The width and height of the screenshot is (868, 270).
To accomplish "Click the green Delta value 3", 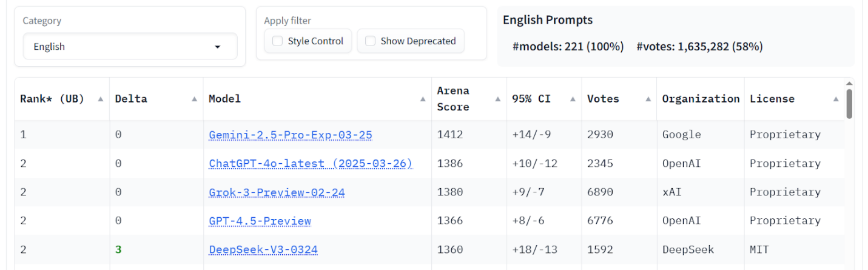I will [118, 249].
